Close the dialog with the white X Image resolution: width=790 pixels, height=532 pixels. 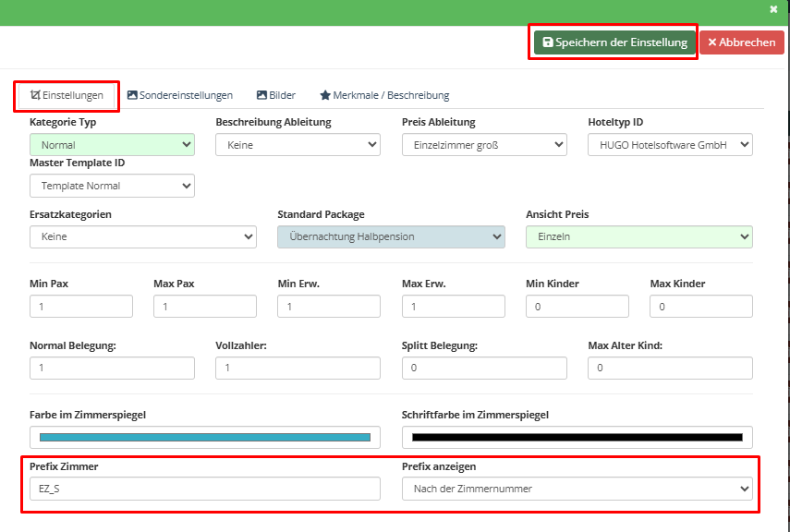point(773,9)
